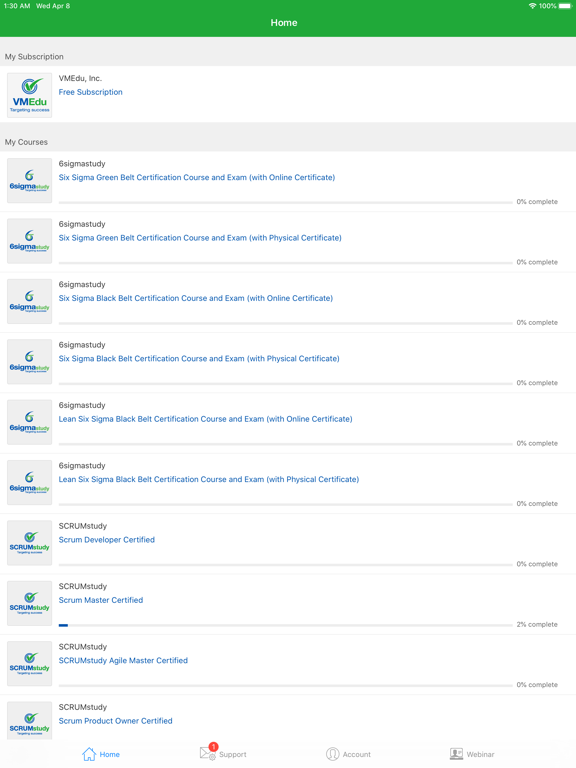576x768 pixels.
Task: Tap SCRUMstudy logo for Scrum Master Certified
Action: click(x=29, y=603)
